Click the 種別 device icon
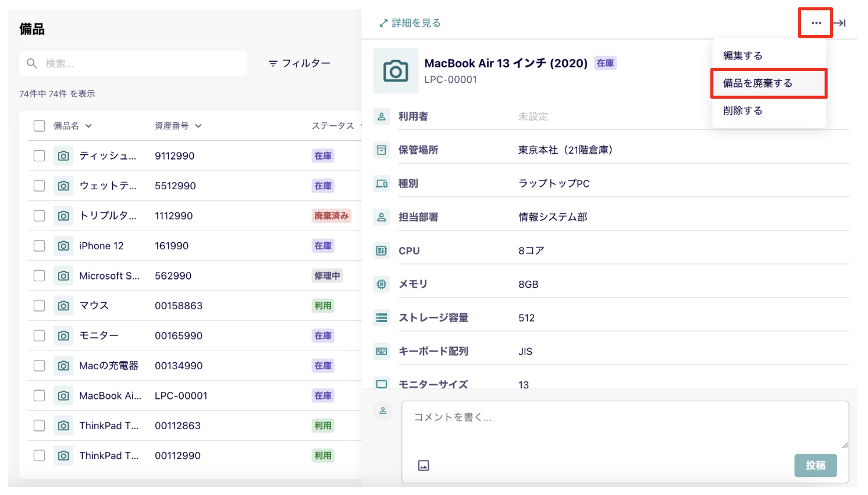This screenshot has height=495, width=868. (382, 183)
